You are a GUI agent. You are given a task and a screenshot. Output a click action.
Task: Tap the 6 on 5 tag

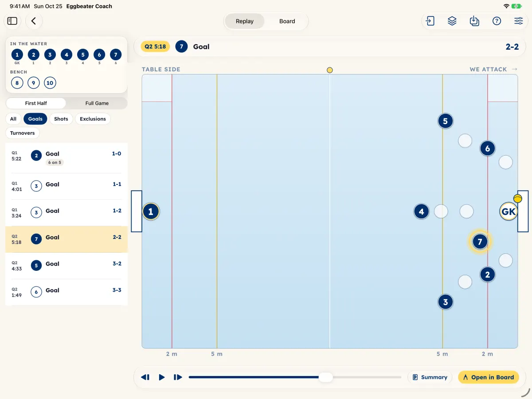pyautogui.click(x=55, y=163)
